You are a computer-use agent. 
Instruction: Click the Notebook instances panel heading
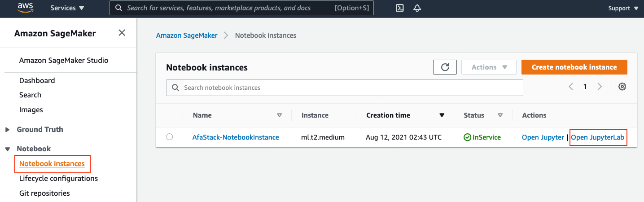(207, 67)
